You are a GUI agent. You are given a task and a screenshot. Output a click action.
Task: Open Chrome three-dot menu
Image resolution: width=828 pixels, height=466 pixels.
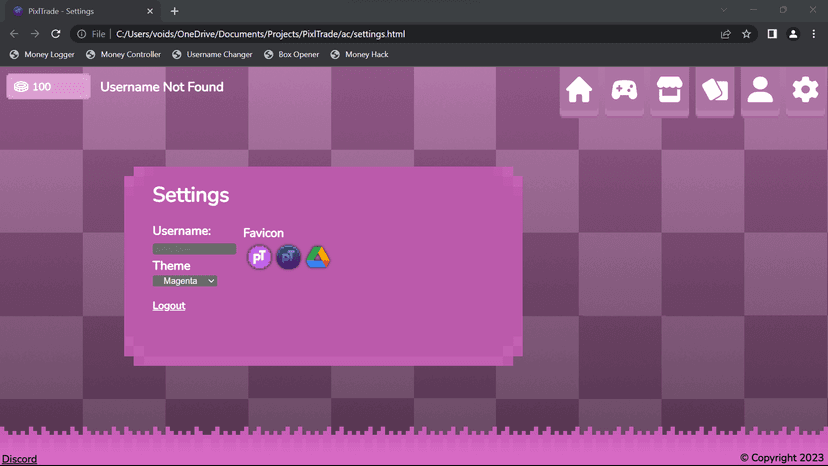pyautogui.click(x=814, y=34)
